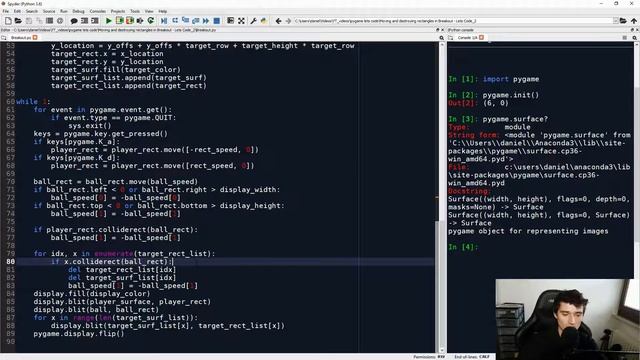Run the file with the green play button
Screen dimensions: 640x360
109,20
